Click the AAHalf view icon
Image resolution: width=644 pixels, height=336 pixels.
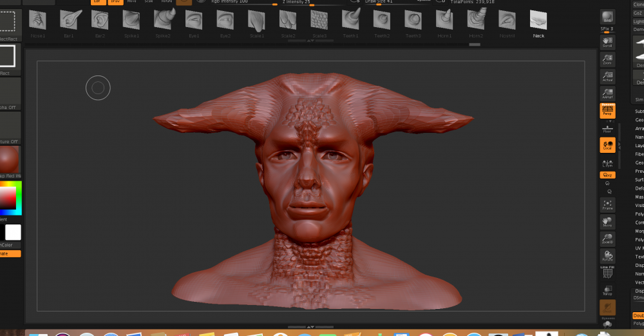click(x=607, y=94)
